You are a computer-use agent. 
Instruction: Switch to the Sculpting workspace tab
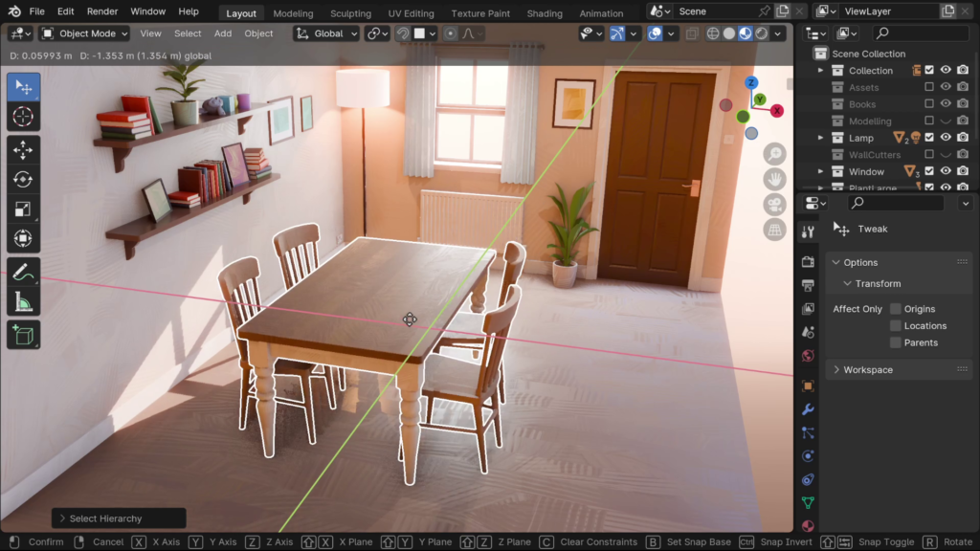click(x=350, y=13)
